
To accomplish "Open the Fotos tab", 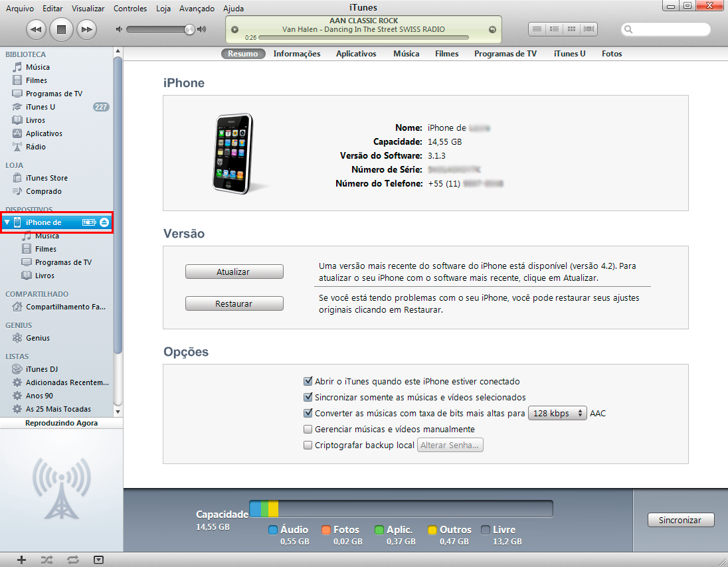I will [x=612, y=53].
